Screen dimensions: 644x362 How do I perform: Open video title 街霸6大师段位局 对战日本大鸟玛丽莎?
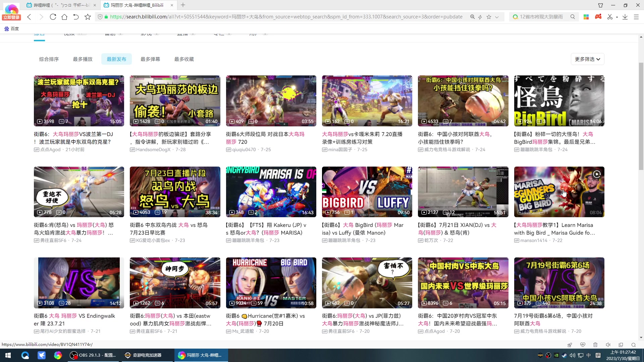click(265, 138)
